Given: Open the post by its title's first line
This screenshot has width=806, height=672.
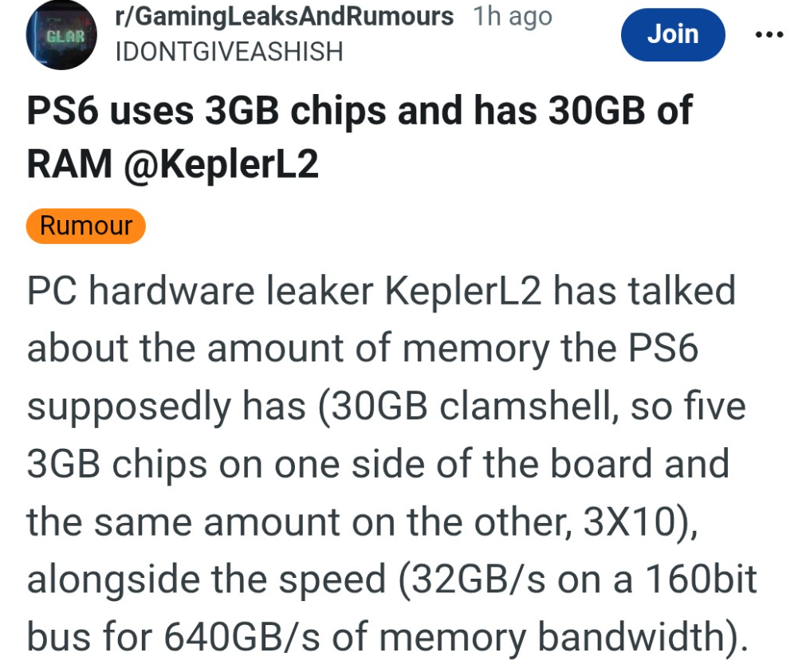Looking at the screenshot, I should 359,112.
